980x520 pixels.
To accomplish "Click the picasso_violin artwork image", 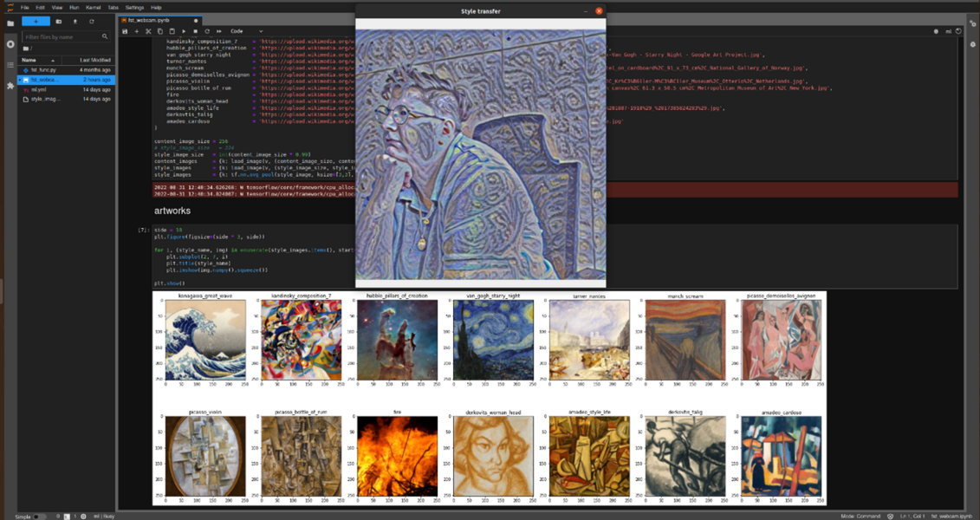I will coord(205,456).
